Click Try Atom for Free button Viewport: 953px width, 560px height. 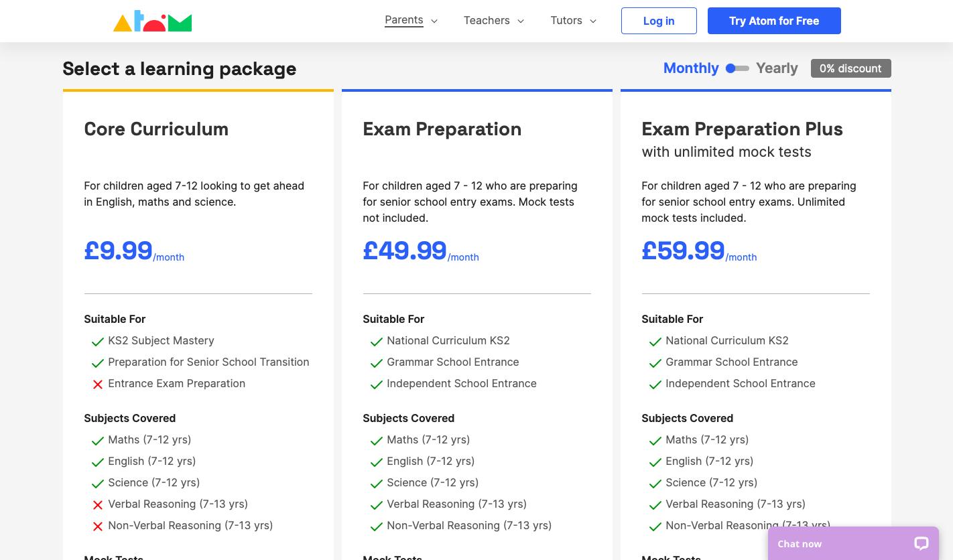(774, 21)
